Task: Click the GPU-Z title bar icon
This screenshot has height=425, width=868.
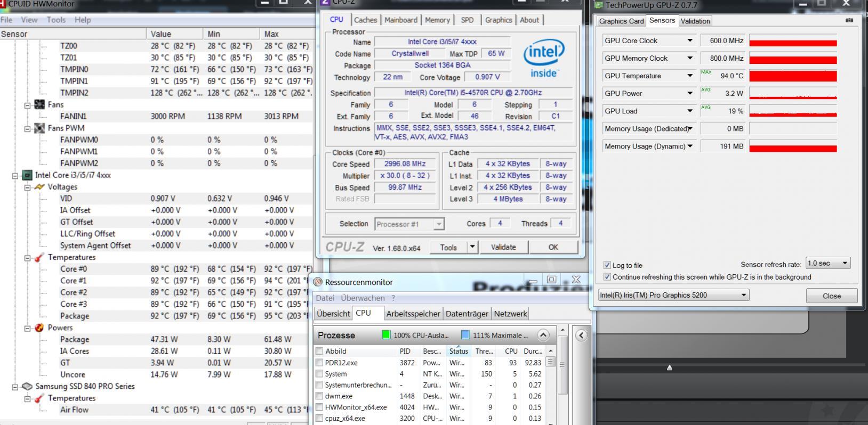Action: (x=599, y=5)
